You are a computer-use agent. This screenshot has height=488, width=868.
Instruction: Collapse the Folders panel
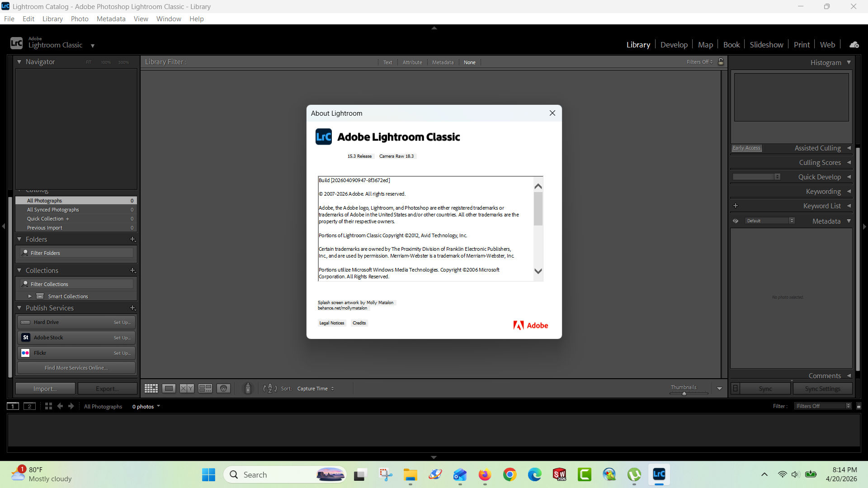coord(19,239)
